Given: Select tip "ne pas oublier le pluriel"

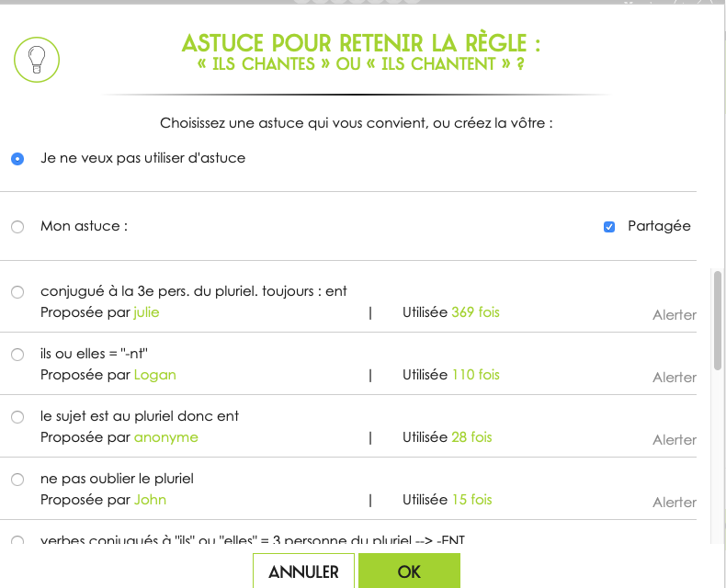Looking at the screenshot, I should point(17,480).
